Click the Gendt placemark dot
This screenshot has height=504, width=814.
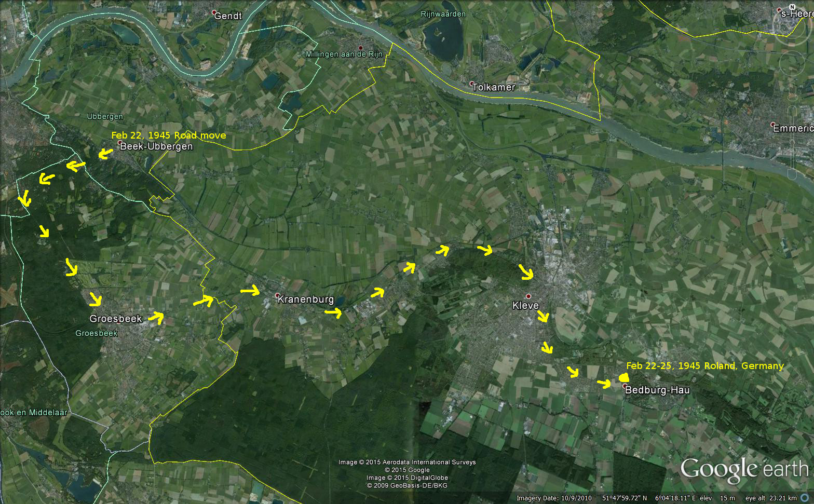[214, 12]
